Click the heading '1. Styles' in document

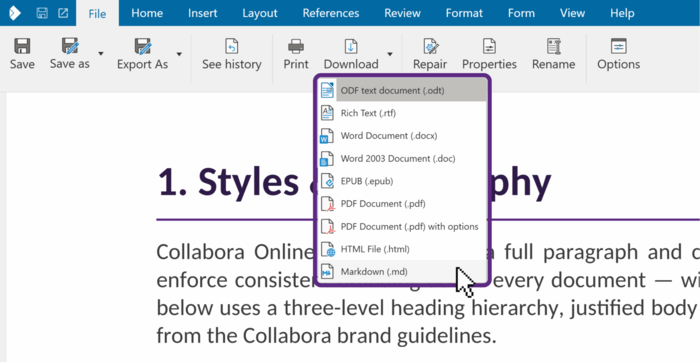(x=229, y=182)
